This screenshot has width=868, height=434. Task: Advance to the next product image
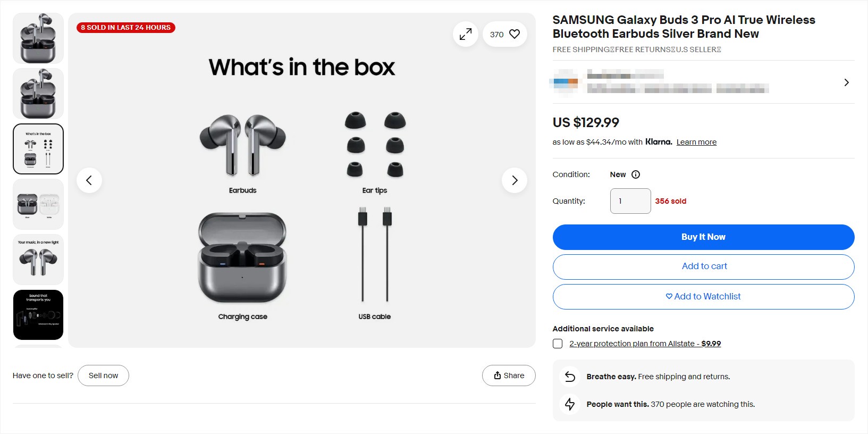pyautogui.click(x=514, y=180)
